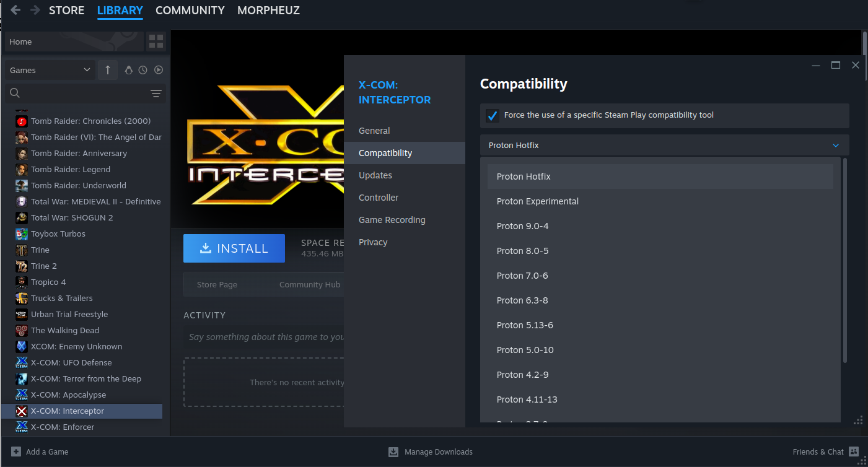Click the Add a Game plus icon
Image resolution: width=868 pixels, height=467 pixels.
tap(16, 452)
